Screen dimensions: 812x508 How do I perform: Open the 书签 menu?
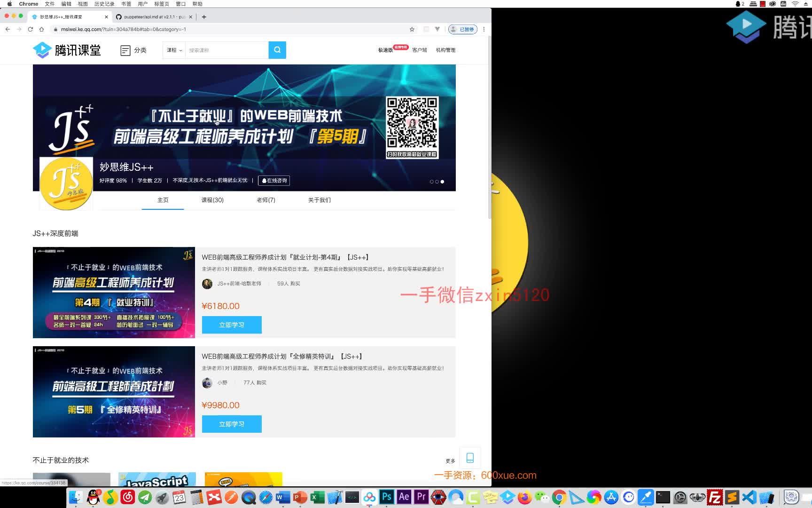(x=126, y=4)
